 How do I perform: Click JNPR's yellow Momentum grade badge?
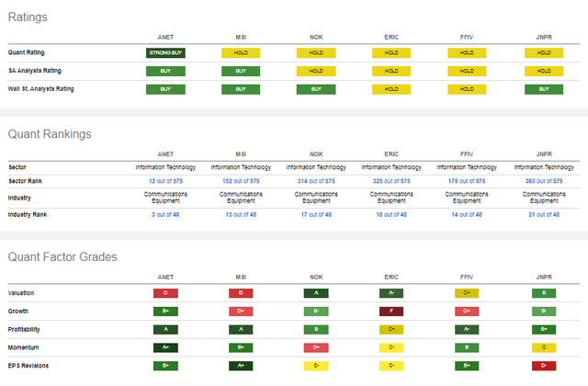(x=544, y=347)
